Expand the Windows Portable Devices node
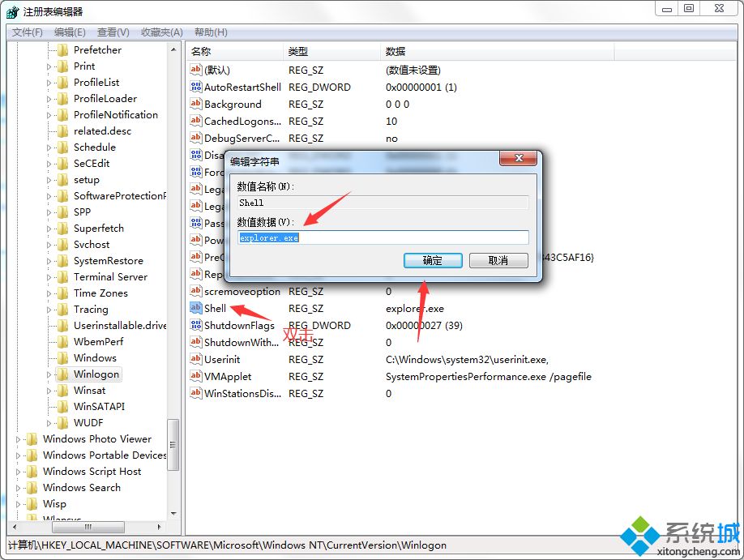The image size is (744, 560). point(18,455)
